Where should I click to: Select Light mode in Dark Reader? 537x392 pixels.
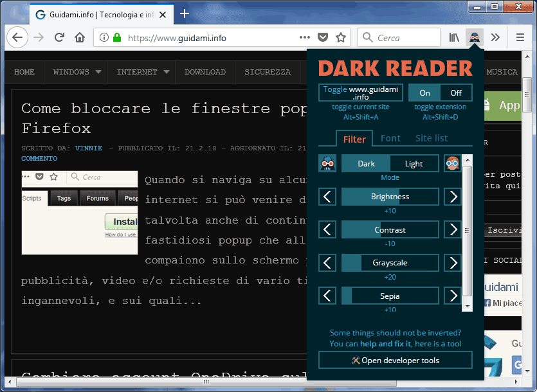(x=414, y=163)
